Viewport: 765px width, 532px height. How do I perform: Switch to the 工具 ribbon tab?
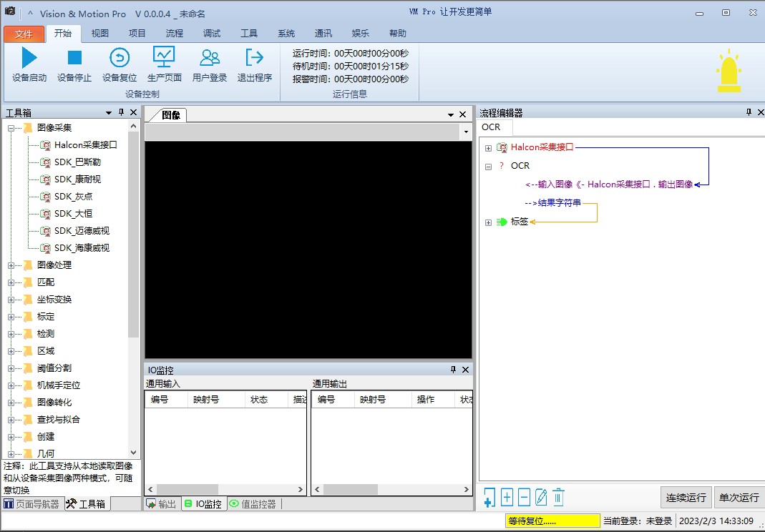click(x=249, y=33)
